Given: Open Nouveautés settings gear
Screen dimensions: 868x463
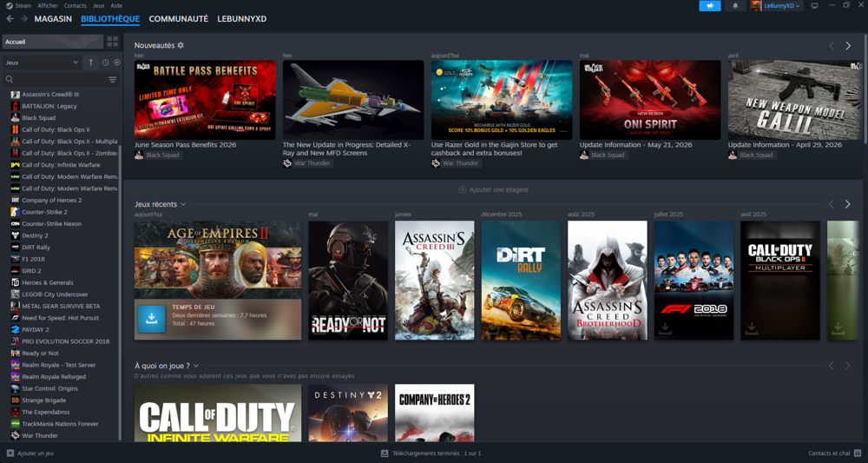Looking at the screenshot, I should click(x=181, y=45).
